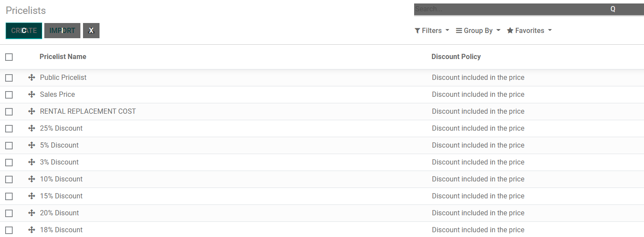Click move icon for 10% Discount row

tap(32, 179)
